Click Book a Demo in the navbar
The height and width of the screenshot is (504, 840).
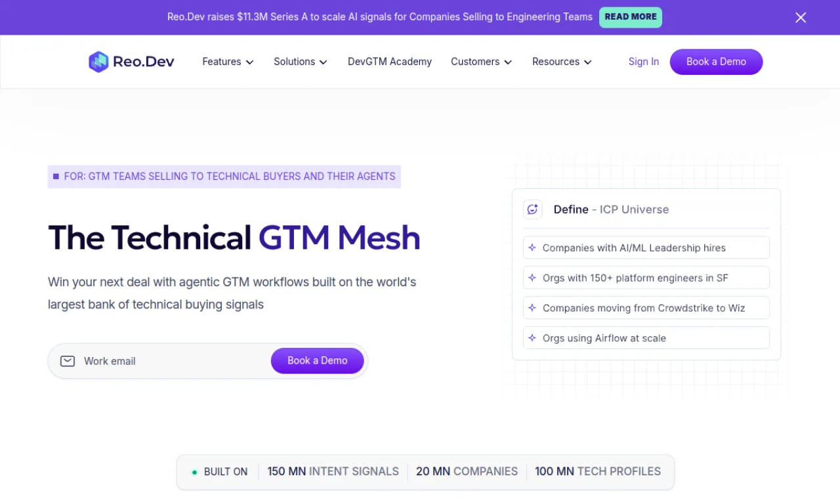(x=716, y=62)
